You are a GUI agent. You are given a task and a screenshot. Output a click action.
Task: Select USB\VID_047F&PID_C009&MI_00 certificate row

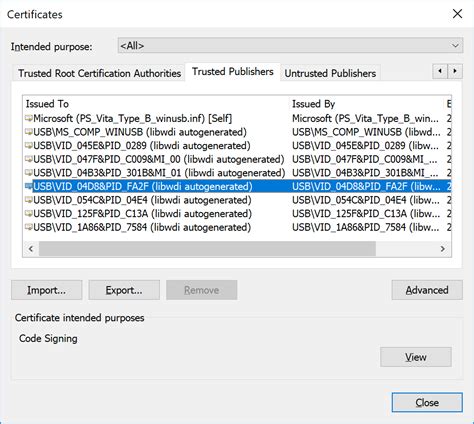click(x=237, y=159)
